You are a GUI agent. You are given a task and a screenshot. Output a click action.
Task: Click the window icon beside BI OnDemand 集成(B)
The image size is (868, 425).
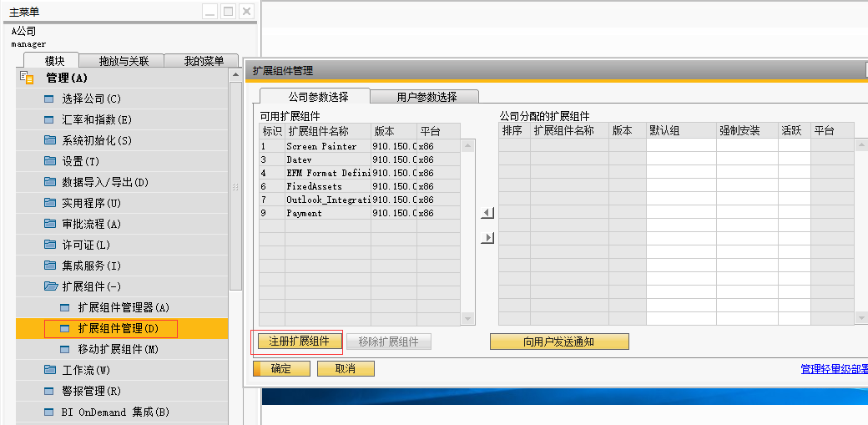49,412
